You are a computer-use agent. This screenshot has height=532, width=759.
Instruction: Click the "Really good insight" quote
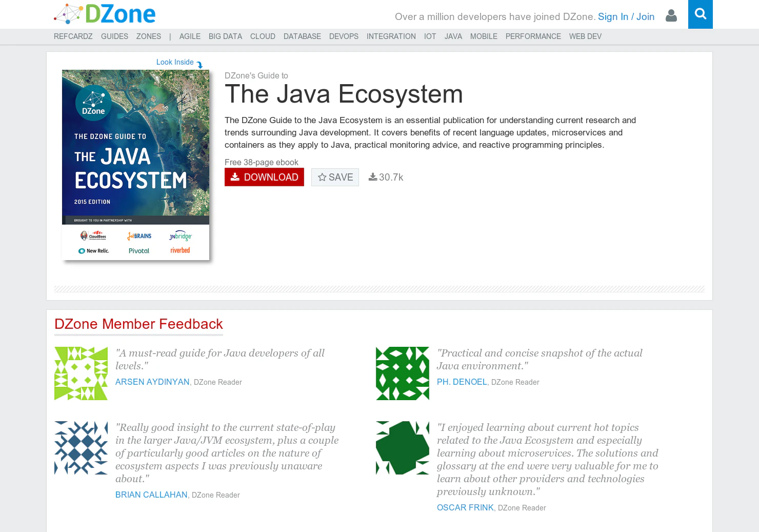(x=227, y=453)
